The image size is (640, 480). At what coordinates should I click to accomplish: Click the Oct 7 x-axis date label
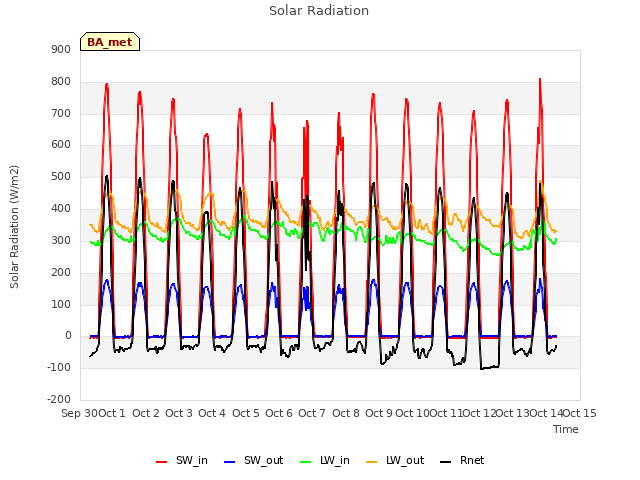tap(312, 413)
